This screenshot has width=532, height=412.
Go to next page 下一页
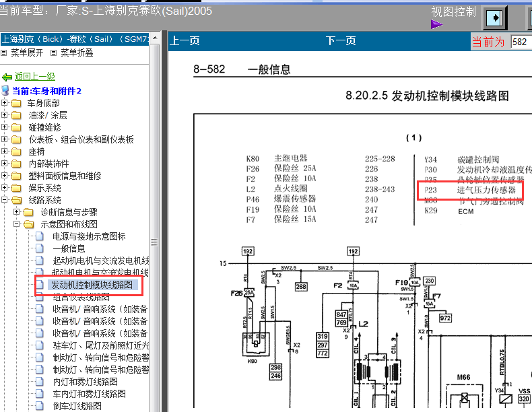pyautogui.click(x=341, y=41)
